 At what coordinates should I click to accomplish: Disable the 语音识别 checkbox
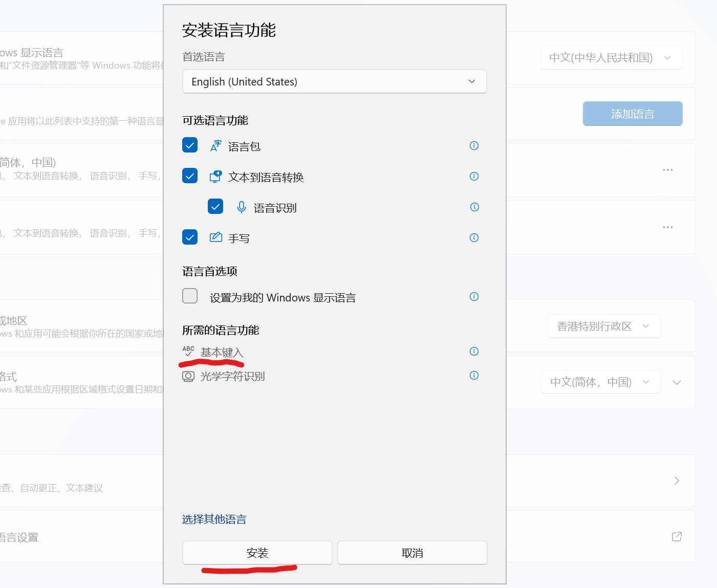(x=215, y=207)
